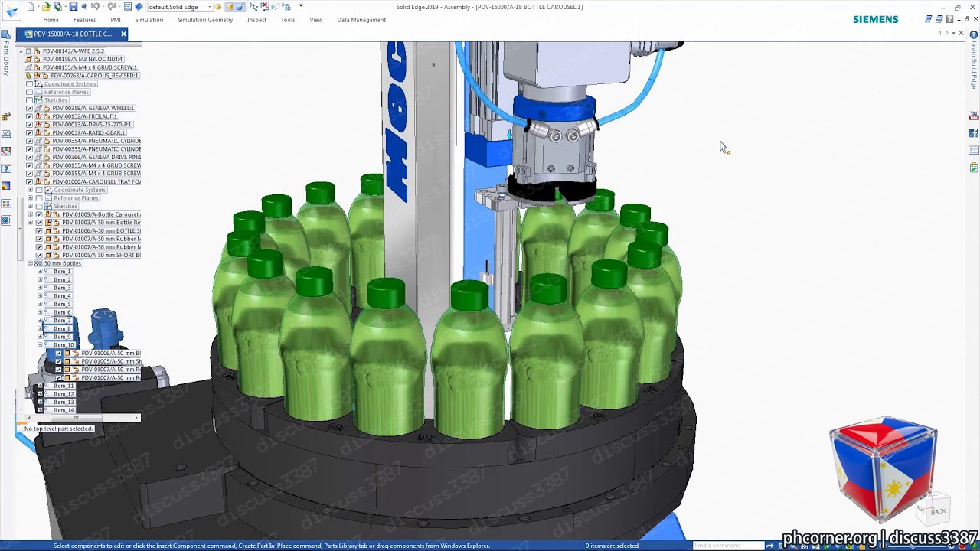Open the Home ribbon tab
Image resolution: width=980 pixels, height=551 pixels.
51,20
